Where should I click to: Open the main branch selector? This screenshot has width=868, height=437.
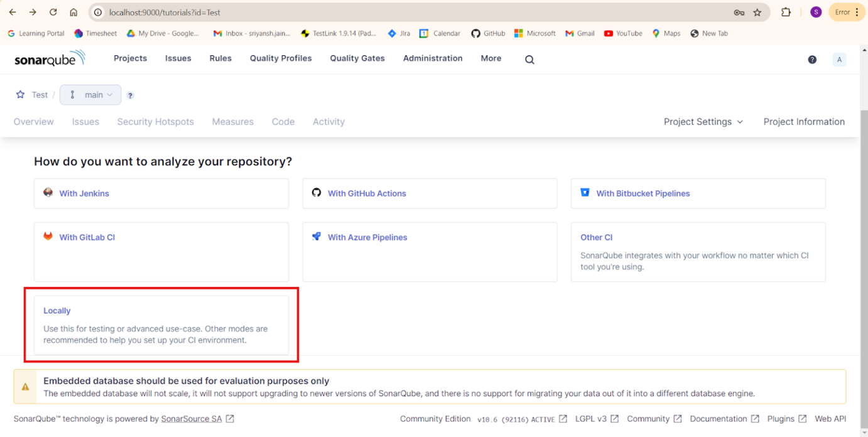(90, 95)
